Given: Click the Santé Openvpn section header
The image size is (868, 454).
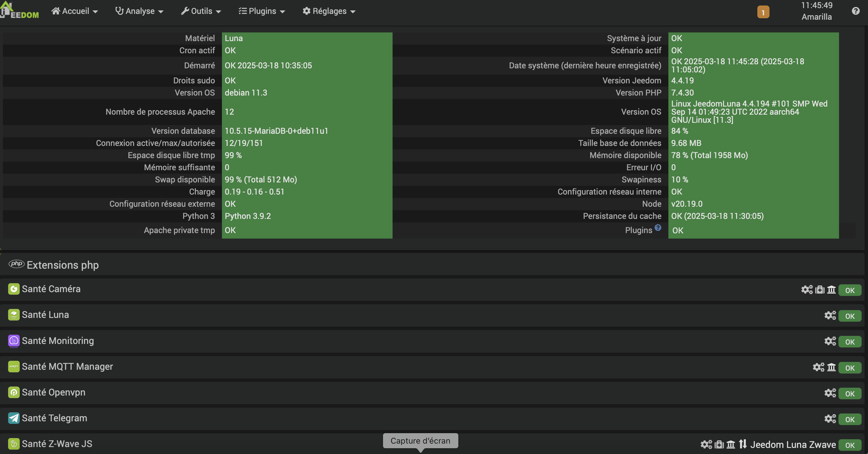Looking at the screenshot, I should pos(53,392).
